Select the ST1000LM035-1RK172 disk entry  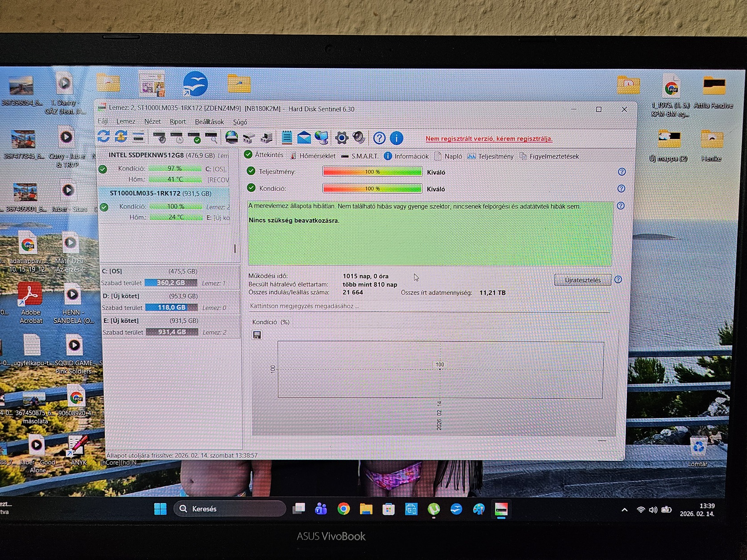pos(164,205)
